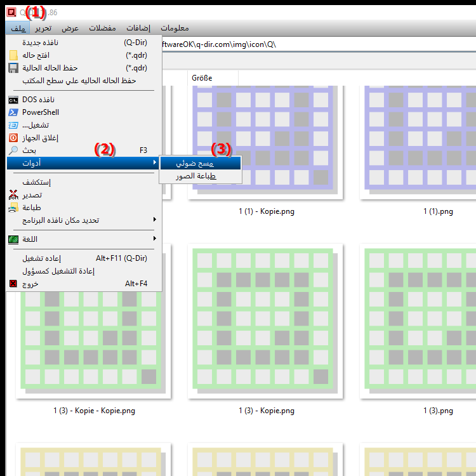Open the معلومات menu
Viewport: 476px width, 476px height.
[x=175, y=28]
